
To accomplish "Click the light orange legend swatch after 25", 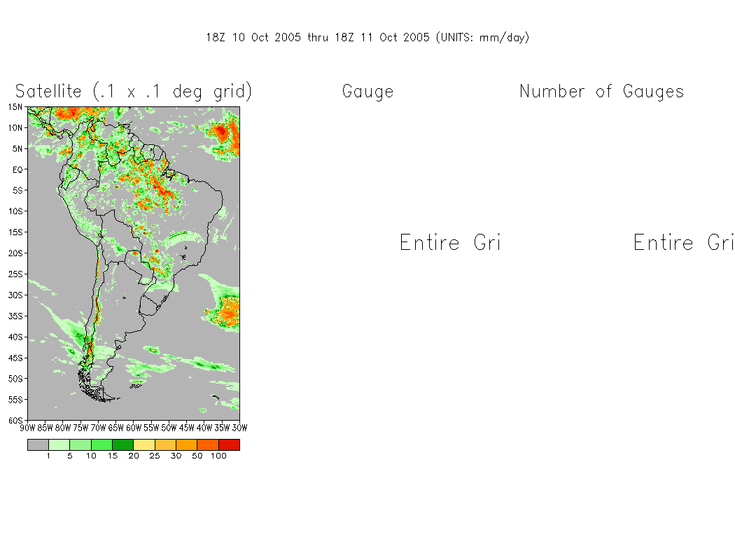I will click(165, 444).
